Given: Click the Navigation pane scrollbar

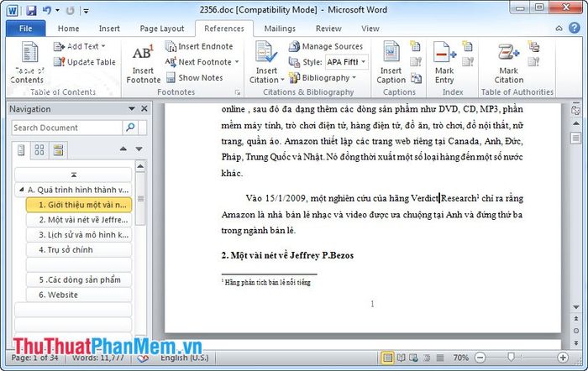Looking at the screenshot, I should tap(140, 199).
